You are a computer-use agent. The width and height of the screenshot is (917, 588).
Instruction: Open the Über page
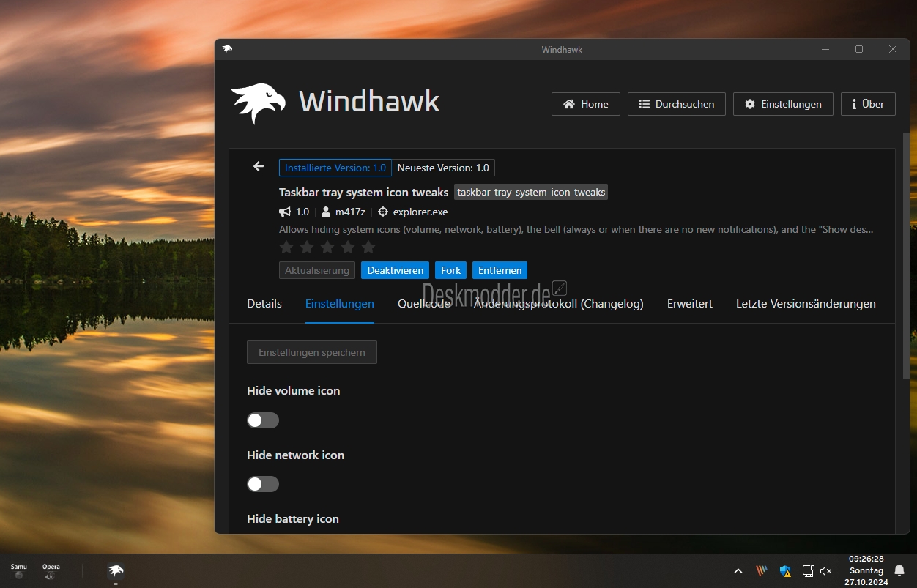point(868,104)
